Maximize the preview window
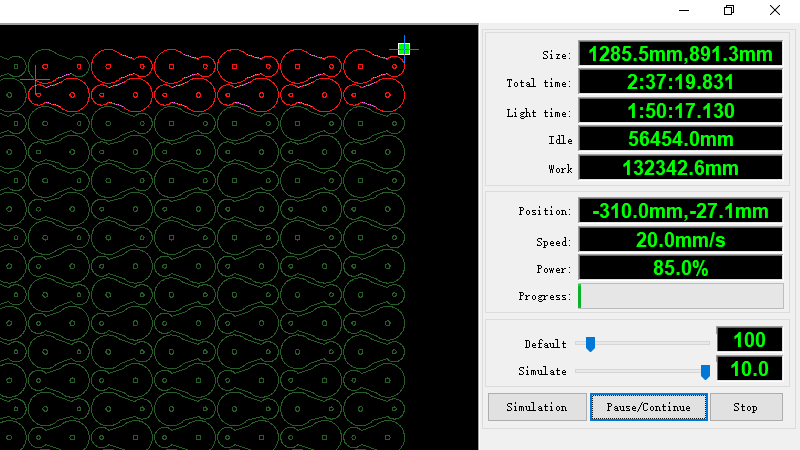The image size is (800, 450). point(729,10)
